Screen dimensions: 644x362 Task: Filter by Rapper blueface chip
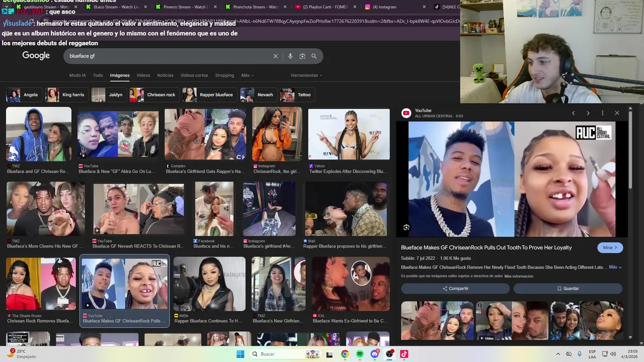(x=209, y=95)
